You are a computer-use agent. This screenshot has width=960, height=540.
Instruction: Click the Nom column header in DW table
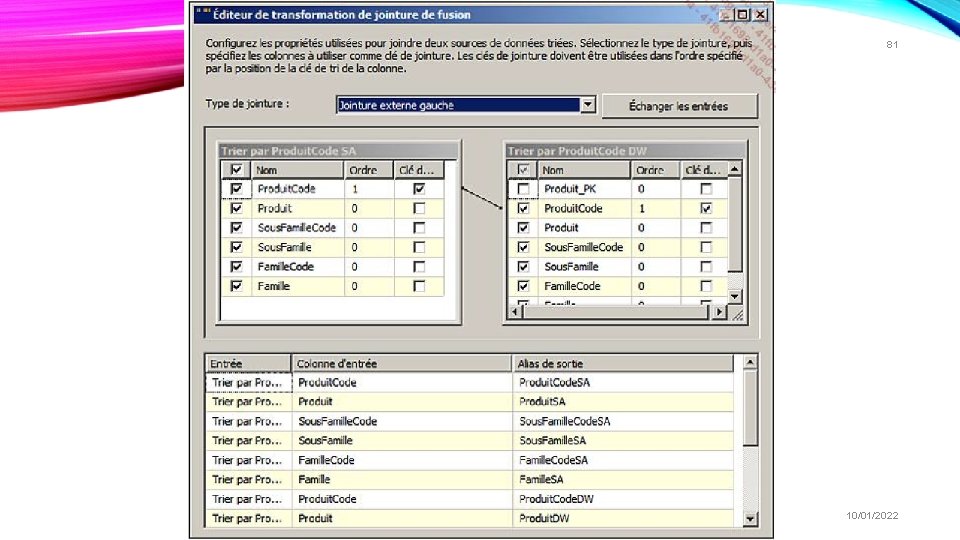pyautogui.click(x=584, y=170)
